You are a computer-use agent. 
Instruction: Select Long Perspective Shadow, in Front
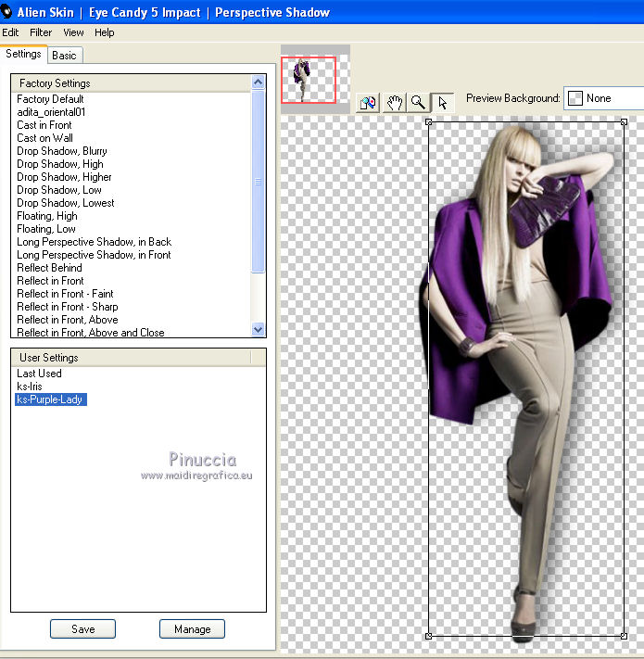point(94,255)
